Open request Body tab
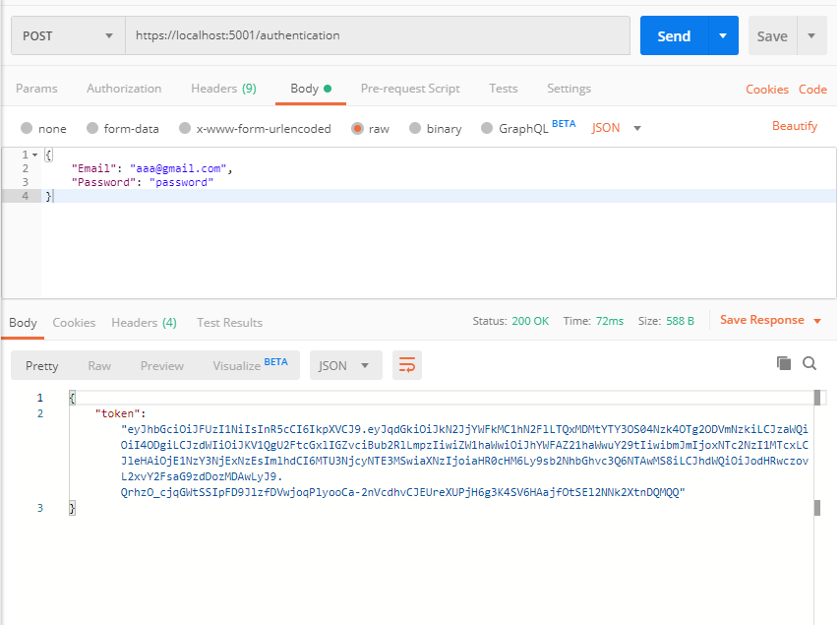 point(311,89)
